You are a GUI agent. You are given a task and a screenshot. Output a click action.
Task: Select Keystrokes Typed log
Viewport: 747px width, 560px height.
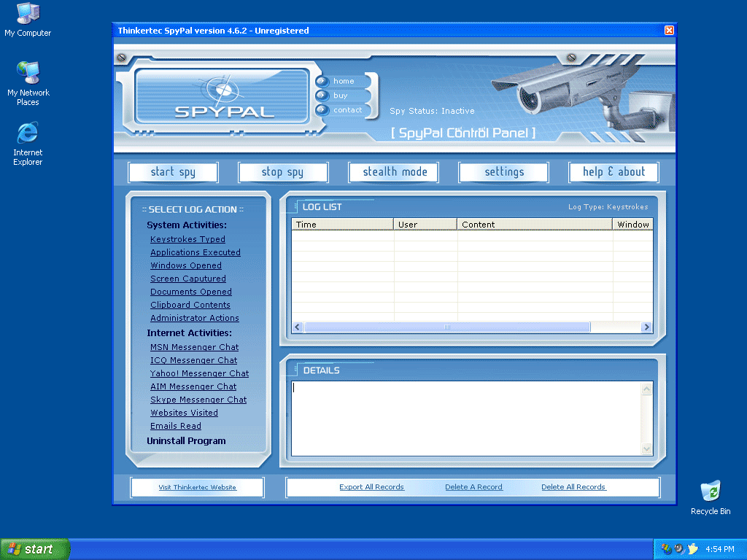point(187,239)
